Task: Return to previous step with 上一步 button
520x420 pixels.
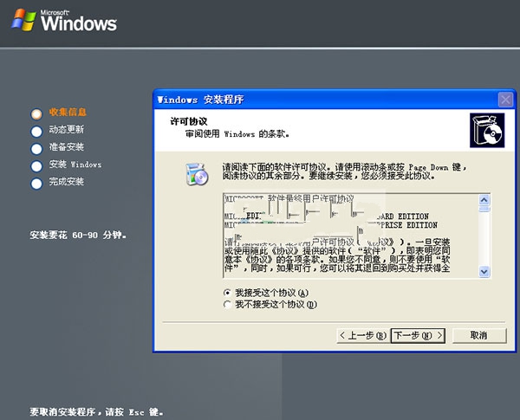Action: click(363, 335)
